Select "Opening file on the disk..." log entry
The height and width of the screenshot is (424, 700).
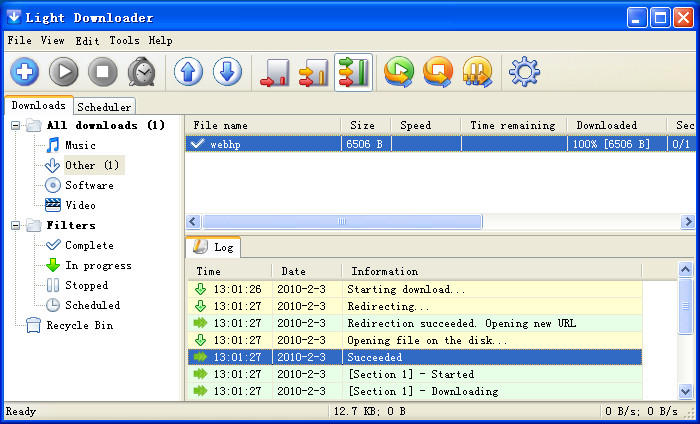[x=415, y=340]
